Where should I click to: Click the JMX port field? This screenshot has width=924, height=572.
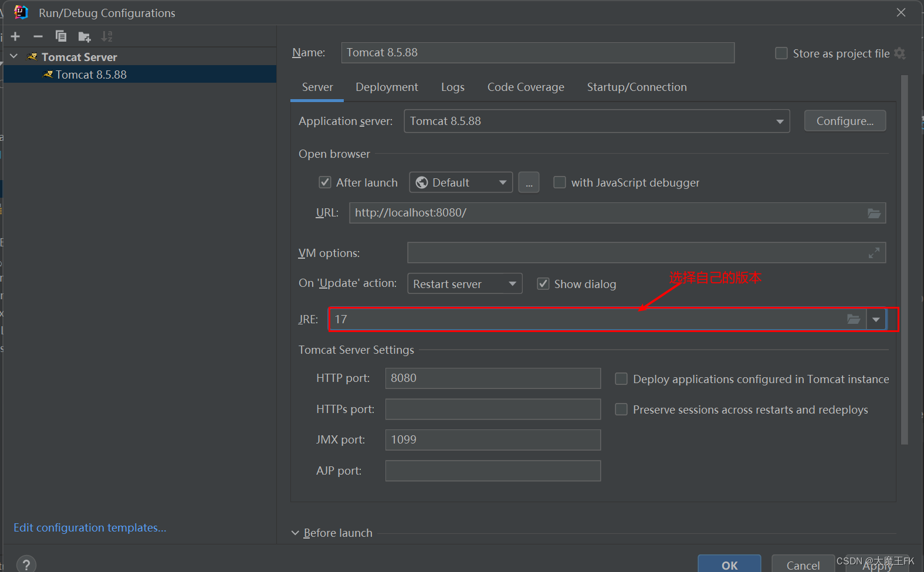(493, 440)
